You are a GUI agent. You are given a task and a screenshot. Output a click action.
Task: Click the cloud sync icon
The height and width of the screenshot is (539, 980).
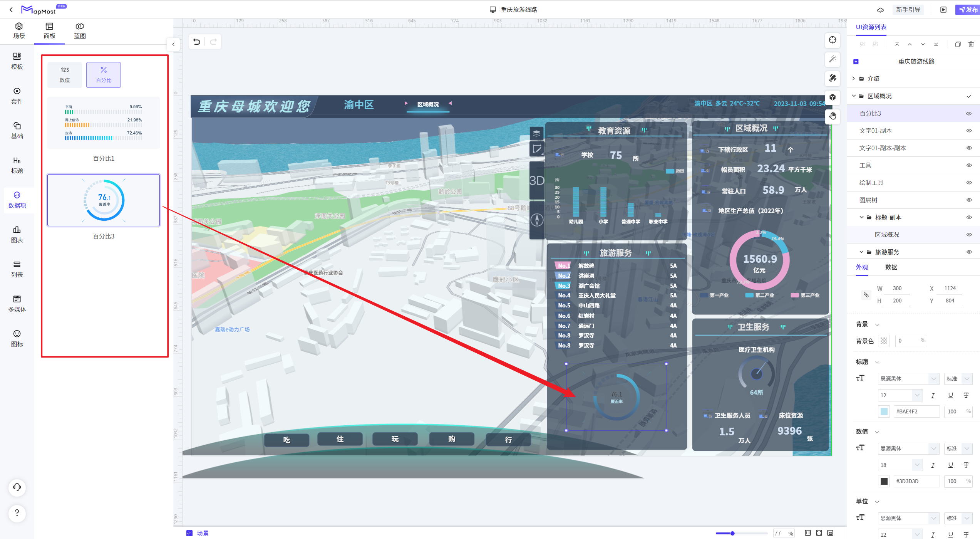pyautogui.click(x=880, y=10)
